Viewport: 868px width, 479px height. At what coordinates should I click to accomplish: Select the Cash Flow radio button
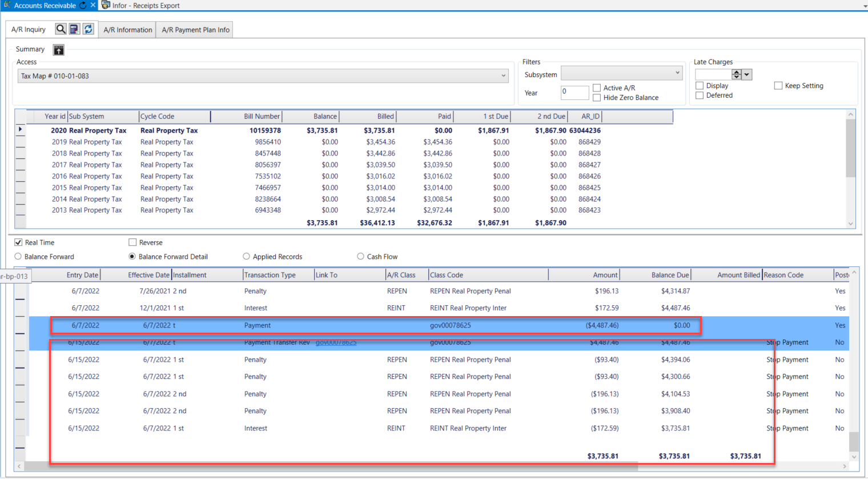coord(360,257)
